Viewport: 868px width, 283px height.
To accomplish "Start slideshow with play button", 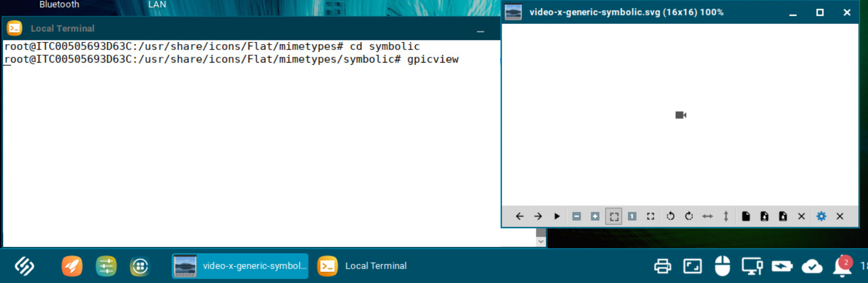I will (x=557, y=216).
